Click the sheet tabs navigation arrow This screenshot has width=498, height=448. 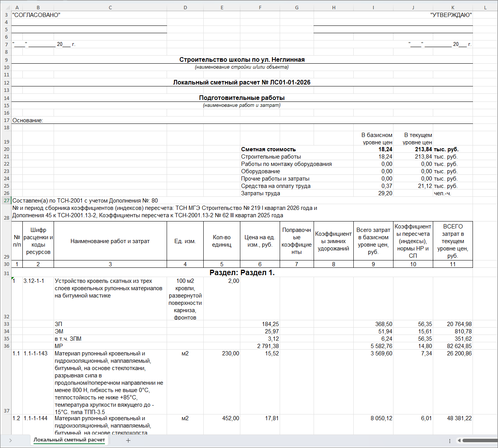point(10,440)
